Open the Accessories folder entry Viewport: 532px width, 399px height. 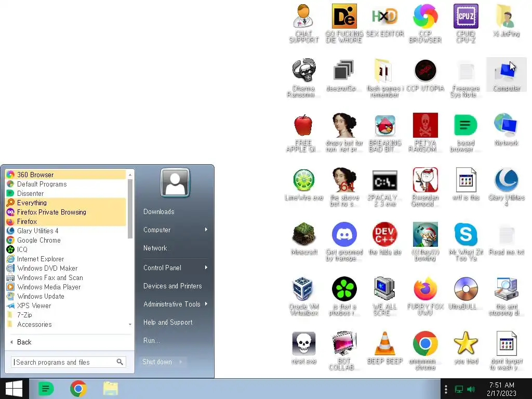66,324
